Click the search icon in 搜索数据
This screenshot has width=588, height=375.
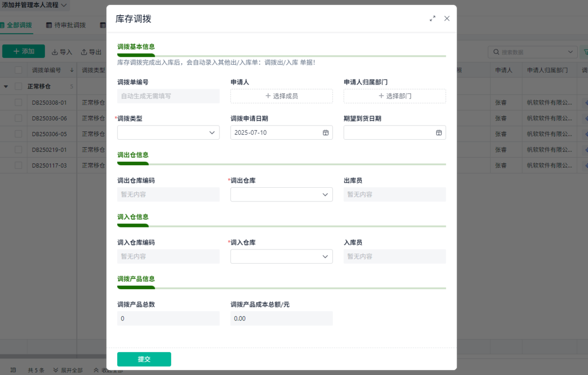pos(496,52)
